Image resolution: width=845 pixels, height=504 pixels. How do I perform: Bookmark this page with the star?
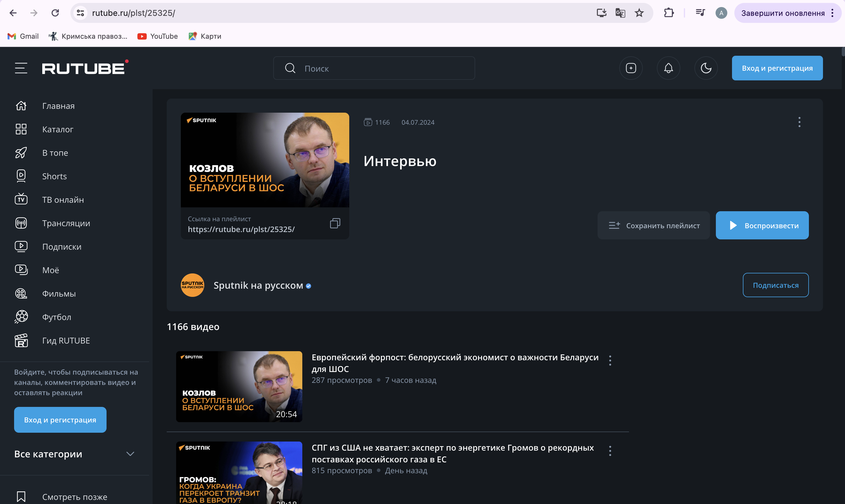(639, 13)
